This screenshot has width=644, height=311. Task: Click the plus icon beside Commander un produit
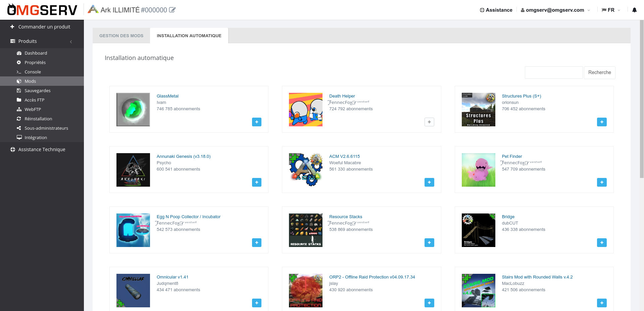click(x=12, y=27)
